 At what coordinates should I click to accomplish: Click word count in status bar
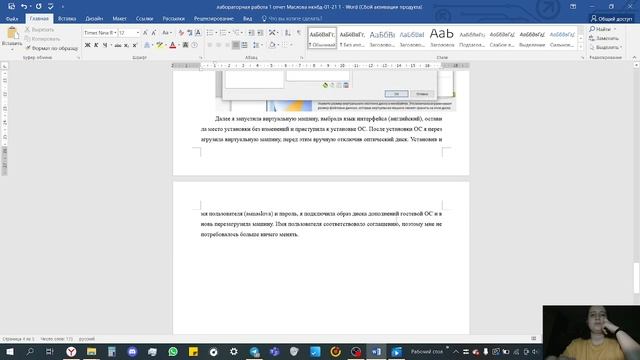coord(56,339)
